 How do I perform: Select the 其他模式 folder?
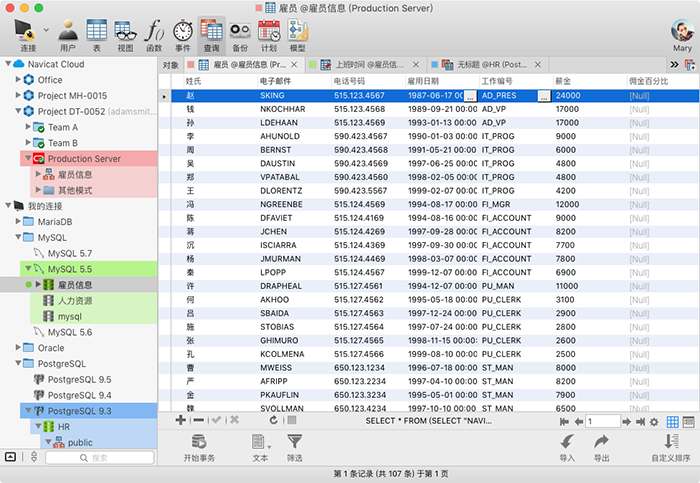point(75,190)
